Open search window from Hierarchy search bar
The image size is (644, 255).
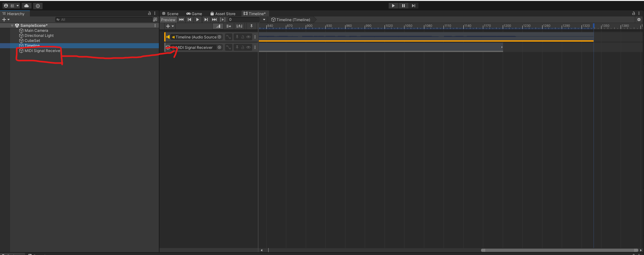(155, 20)
